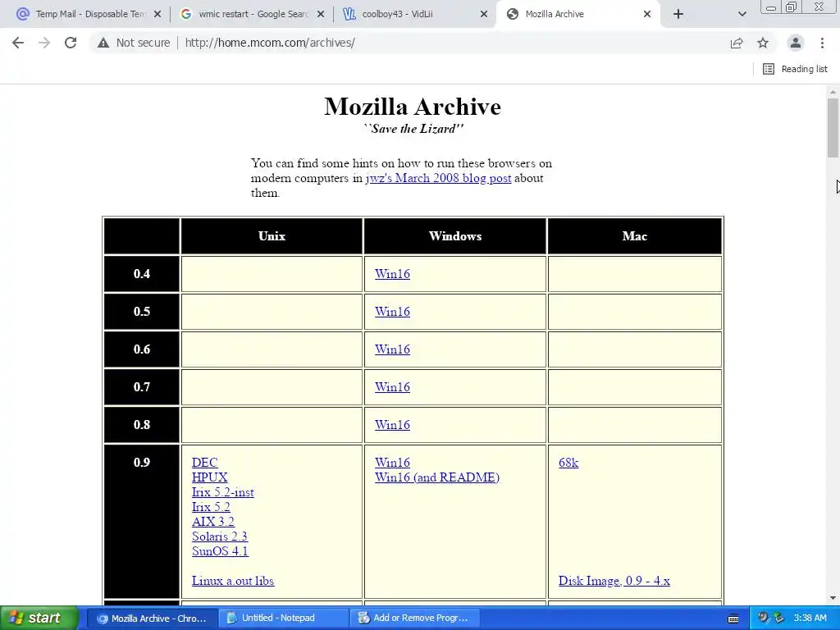Viewport: 840px width, 630px height.
Task: Open the Win16 link in row 0.4
Action: click(392, 274)
